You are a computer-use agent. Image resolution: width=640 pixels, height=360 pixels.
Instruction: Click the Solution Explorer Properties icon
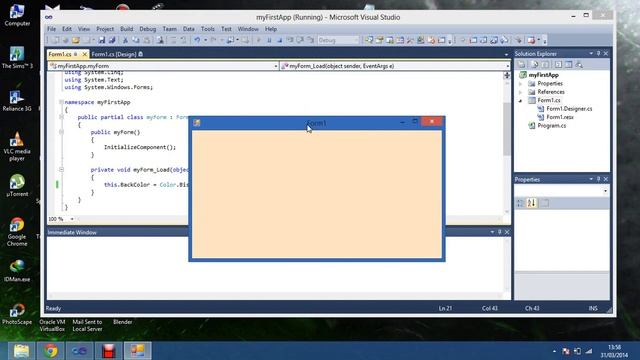click(x=522, y=64)
